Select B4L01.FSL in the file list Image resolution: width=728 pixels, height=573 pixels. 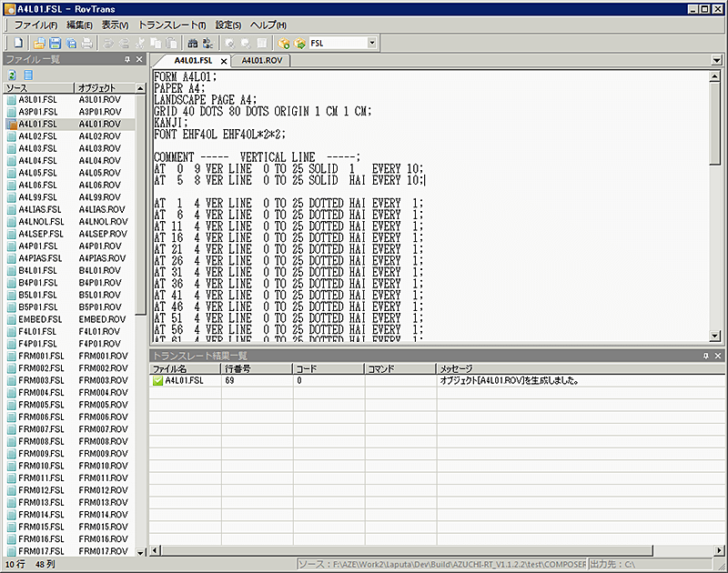click(x=38, y=270)
